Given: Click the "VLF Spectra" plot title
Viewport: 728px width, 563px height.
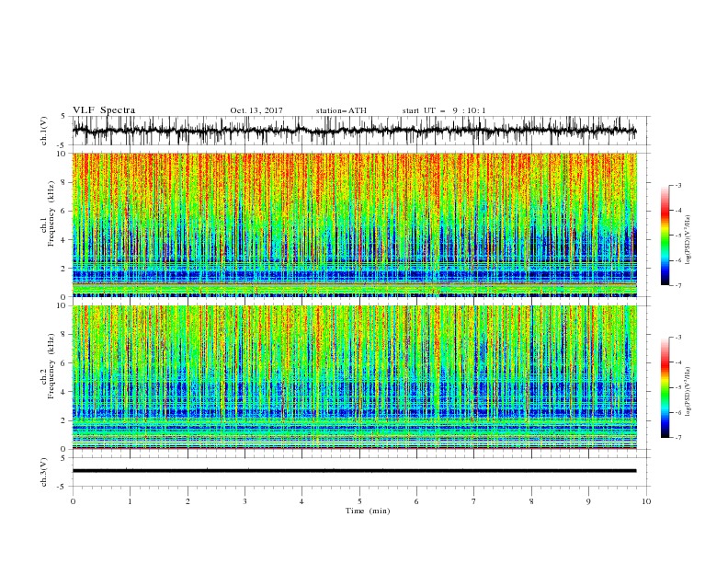Looking at the screenshot, I should [x=104, y=110].
